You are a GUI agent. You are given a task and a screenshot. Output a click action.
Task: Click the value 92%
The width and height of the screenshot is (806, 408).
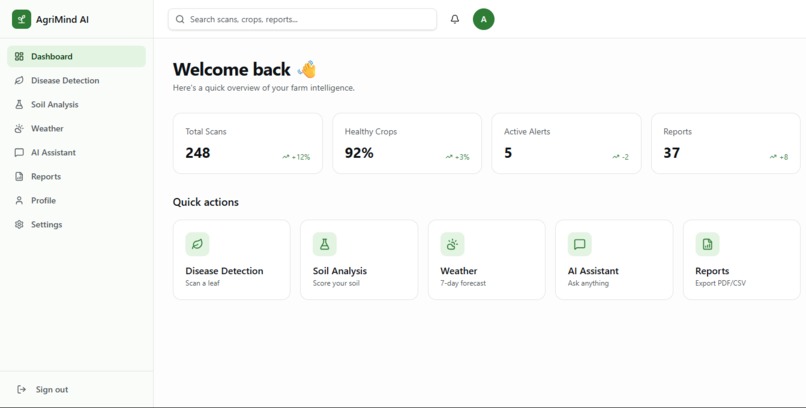click(359, 153)
